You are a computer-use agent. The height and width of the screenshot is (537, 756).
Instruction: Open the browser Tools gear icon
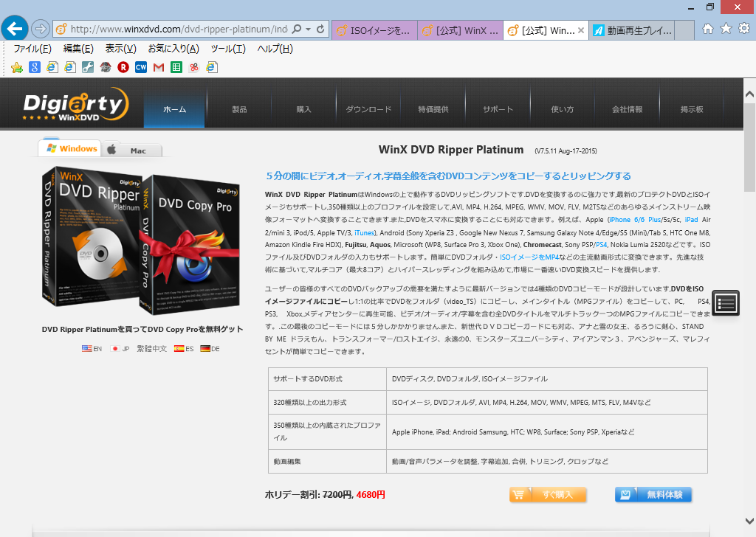(744, 29)
